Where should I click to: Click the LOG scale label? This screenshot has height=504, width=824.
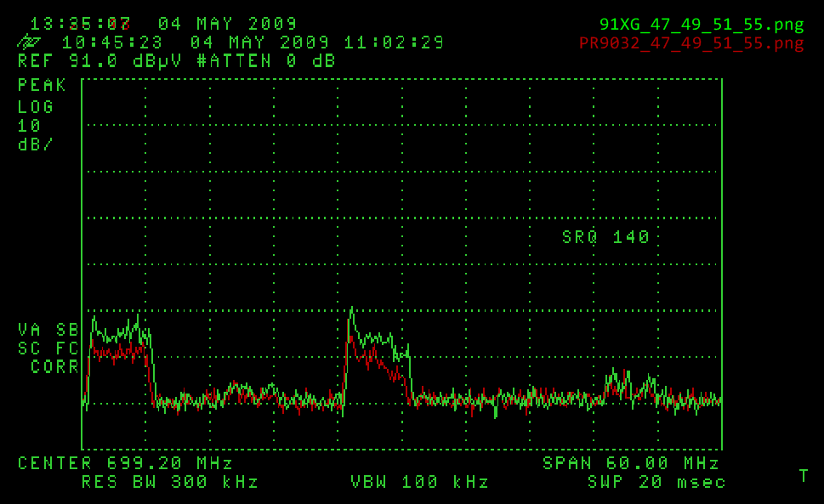pos(36,107)
